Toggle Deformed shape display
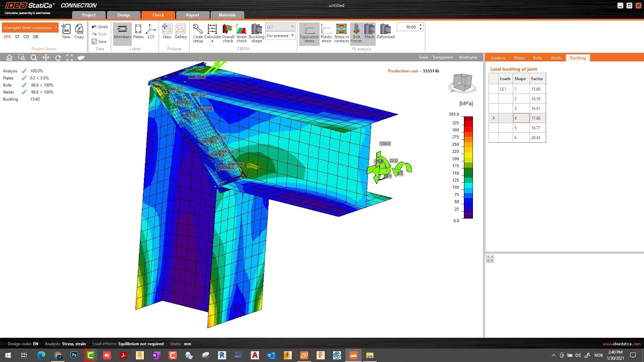This screenshot has height=362, width=644. click(x=385, y=31)
